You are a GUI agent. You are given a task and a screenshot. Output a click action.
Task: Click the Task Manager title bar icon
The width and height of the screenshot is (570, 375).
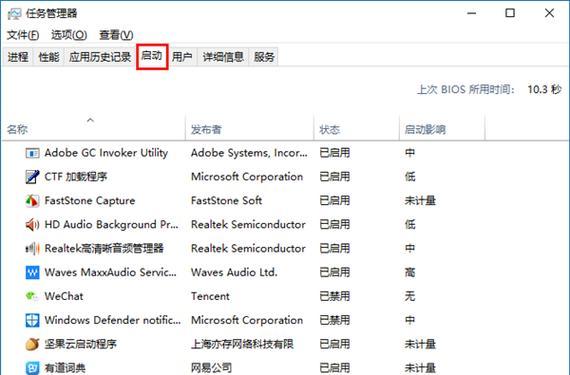(x=15, y=14)
